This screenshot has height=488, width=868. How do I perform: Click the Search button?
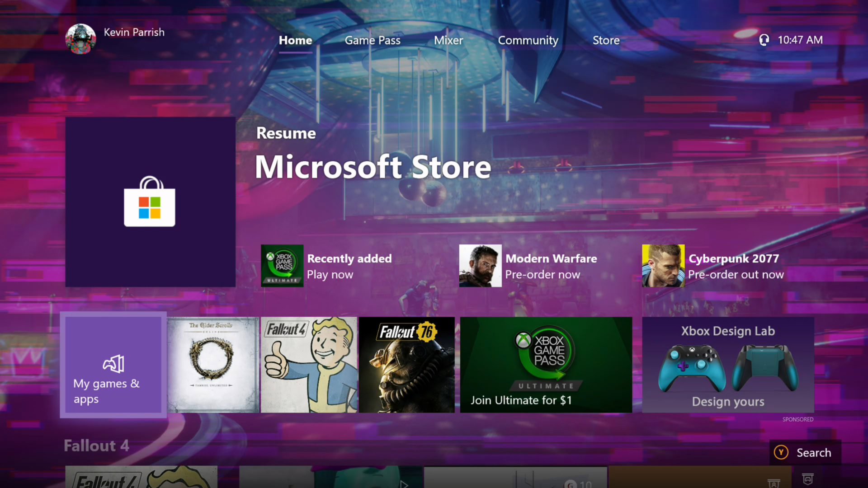point(805,452)
